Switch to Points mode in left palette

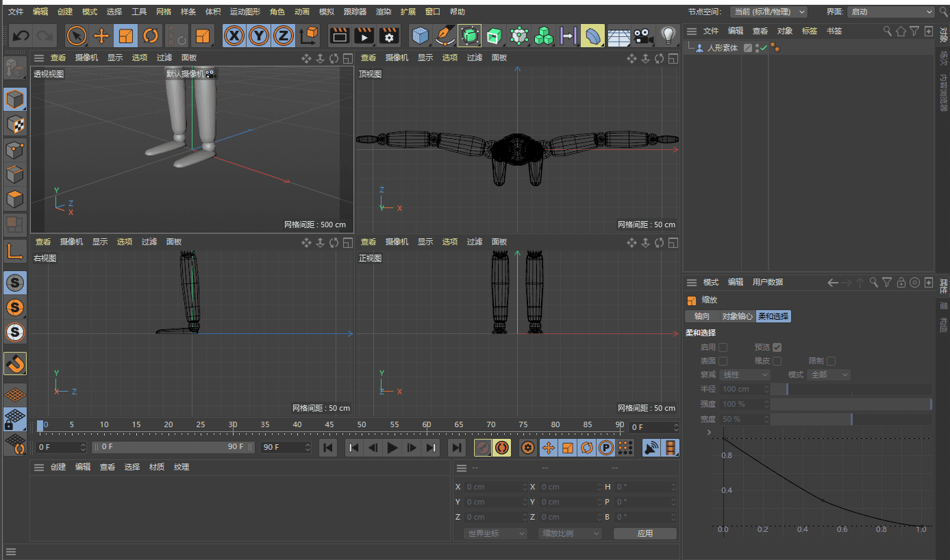pyautogui.click(x=15, y=149)
